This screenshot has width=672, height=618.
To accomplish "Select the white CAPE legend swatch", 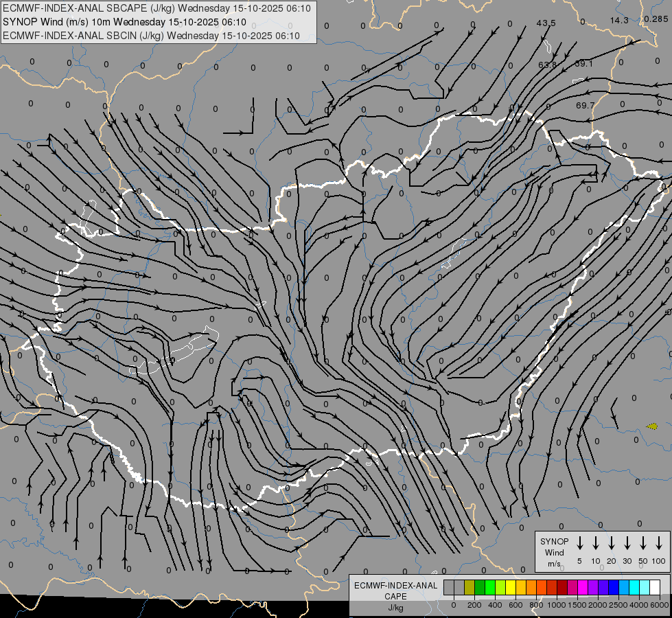I will (x=655, y=587).
